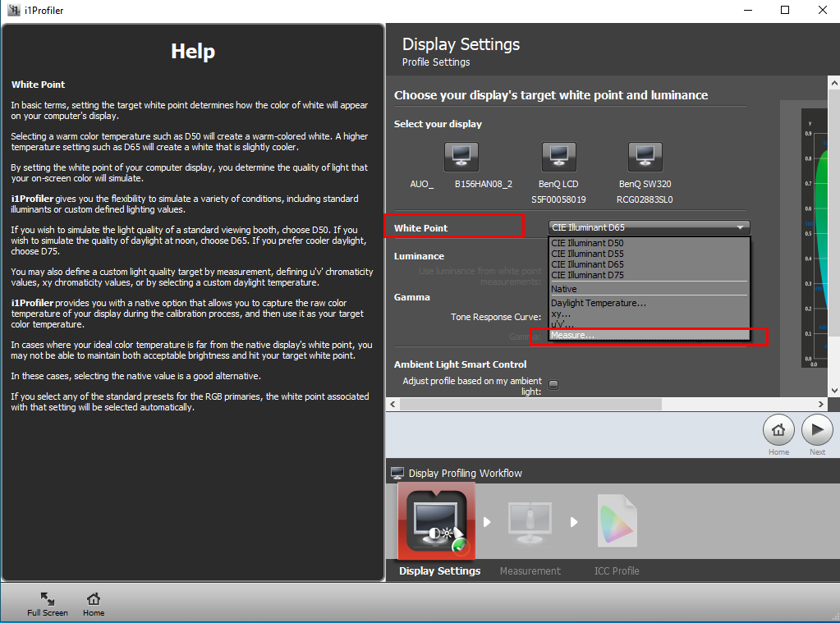This screenshot has width=840, height=623.
Task: Click the Home round button beside Next
Action: click(x=778, y=429)
